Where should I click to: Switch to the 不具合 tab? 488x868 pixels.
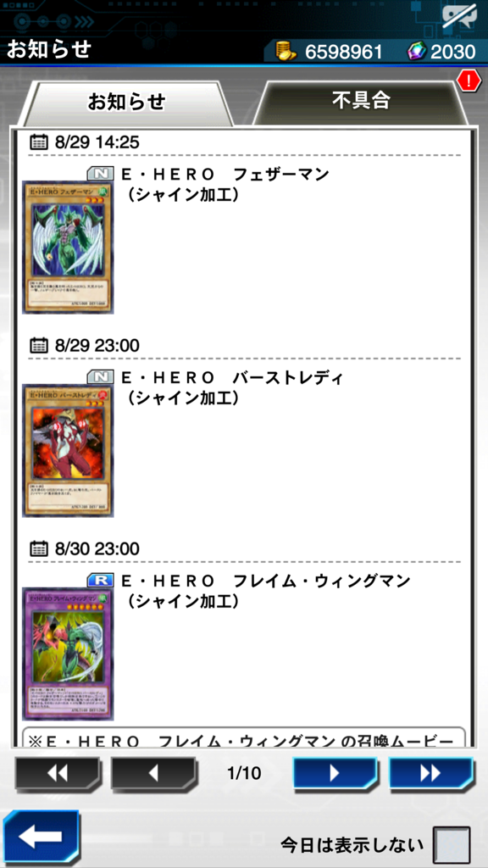pyautogui.click(x=361, y=101)
